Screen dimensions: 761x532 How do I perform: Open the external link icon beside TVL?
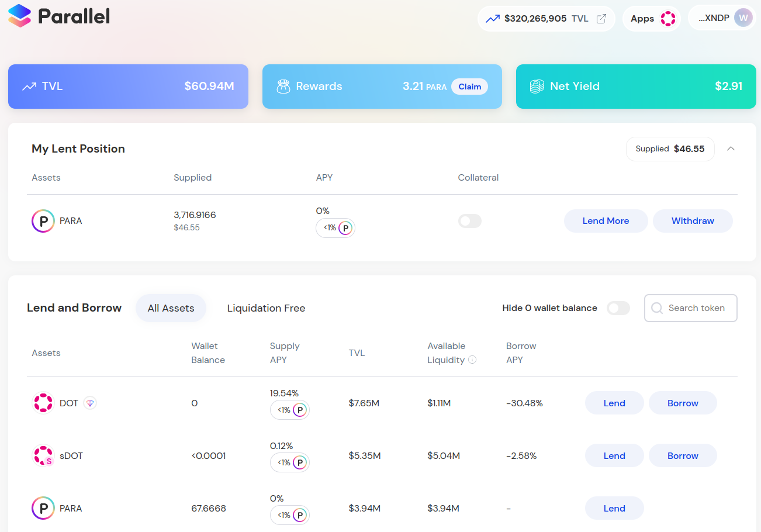601,19
